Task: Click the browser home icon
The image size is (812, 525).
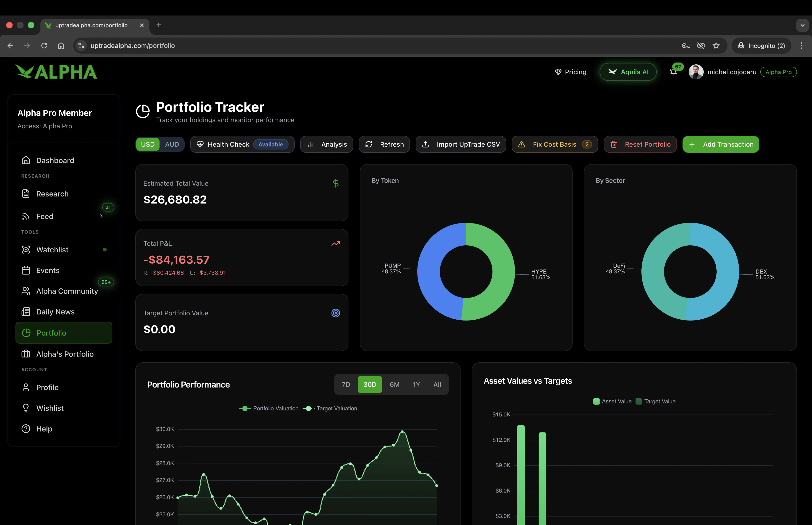Action: [x=61, y=45]
